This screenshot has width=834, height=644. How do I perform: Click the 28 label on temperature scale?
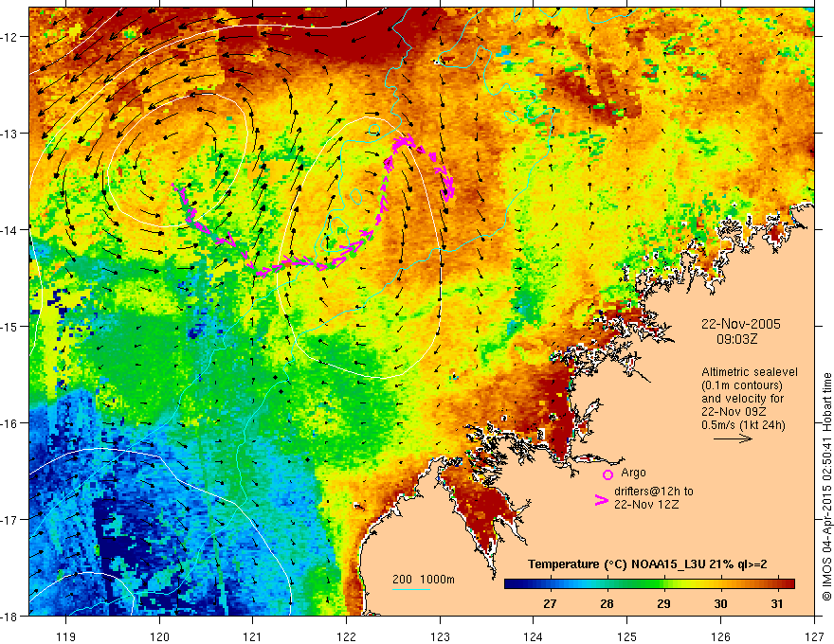(607, 603)
